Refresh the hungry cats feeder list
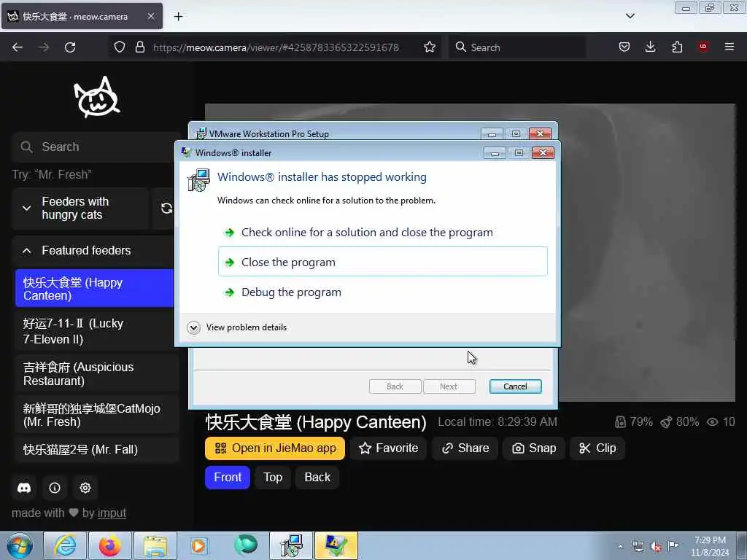The image size is (747, 560). click(x=166, y=208)
